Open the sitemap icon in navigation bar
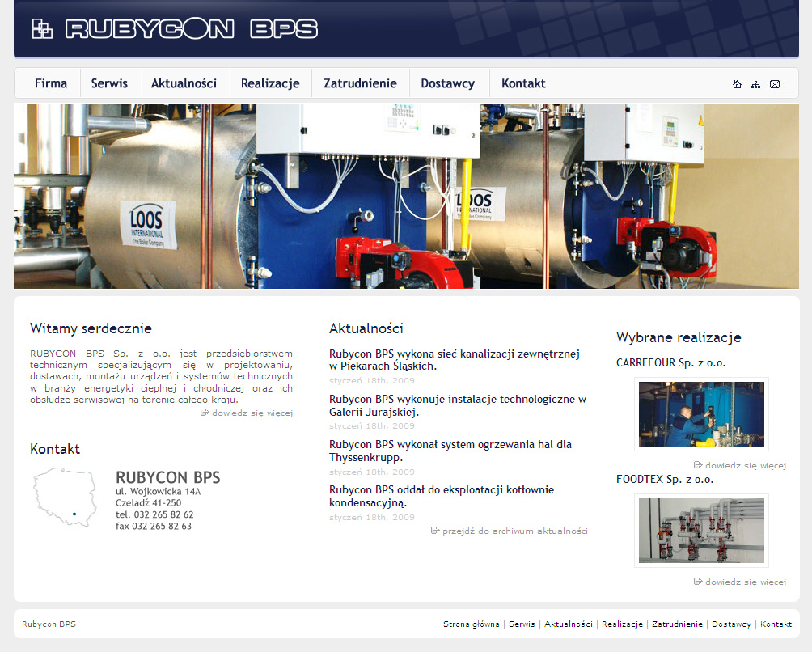 click(x=755, y=84)
